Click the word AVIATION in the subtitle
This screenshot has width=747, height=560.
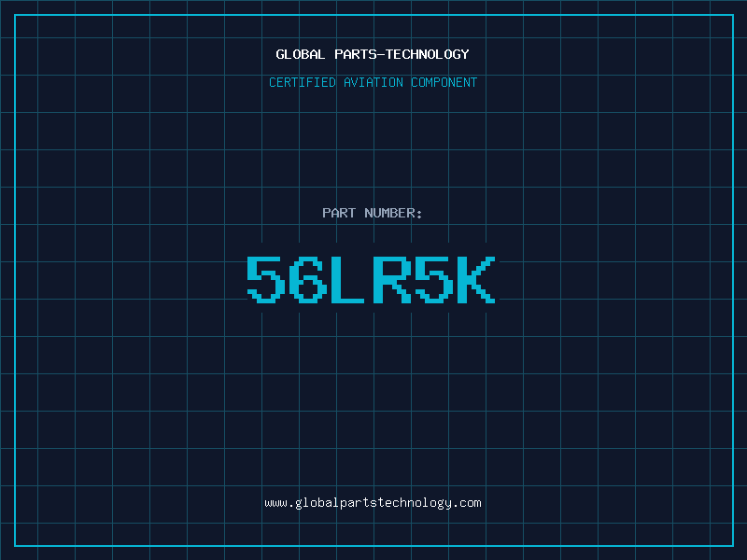[373, 82]
